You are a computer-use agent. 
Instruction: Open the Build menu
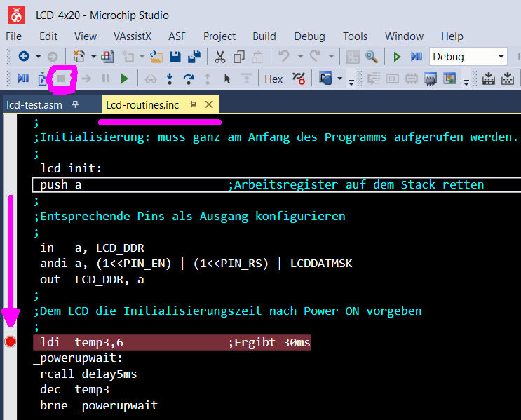(264, 36)
